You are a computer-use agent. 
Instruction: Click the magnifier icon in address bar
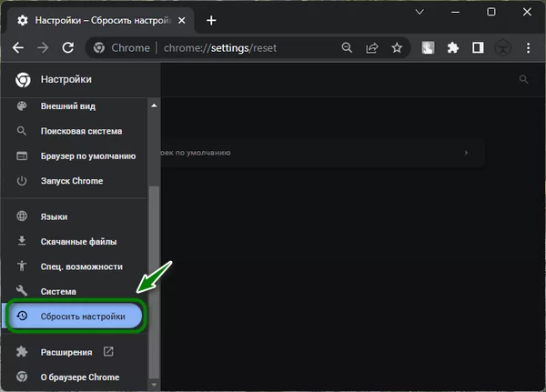(x=347, y=48)
